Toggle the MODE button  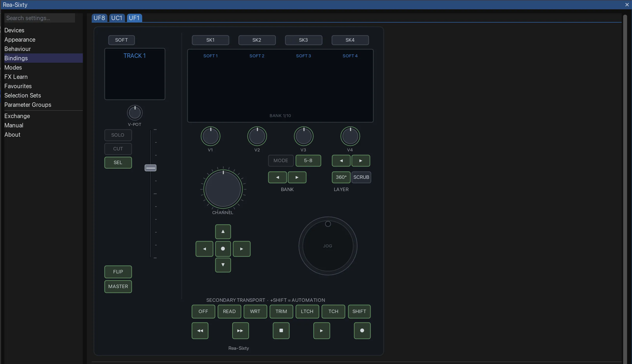[281, 161]
